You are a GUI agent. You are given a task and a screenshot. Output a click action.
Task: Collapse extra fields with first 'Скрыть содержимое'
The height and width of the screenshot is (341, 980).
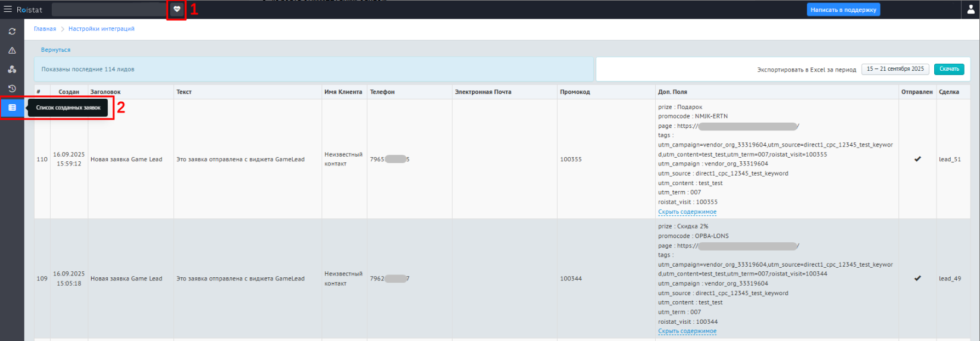click(687, 212)
